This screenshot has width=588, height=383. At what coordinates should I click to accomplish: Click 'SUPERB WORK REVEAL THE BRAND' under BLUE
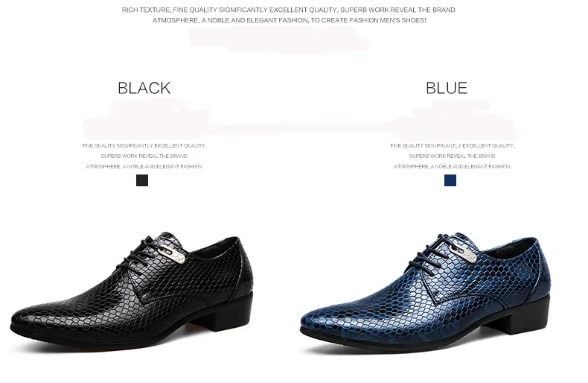pyautogui.click(x=453, y=156)
